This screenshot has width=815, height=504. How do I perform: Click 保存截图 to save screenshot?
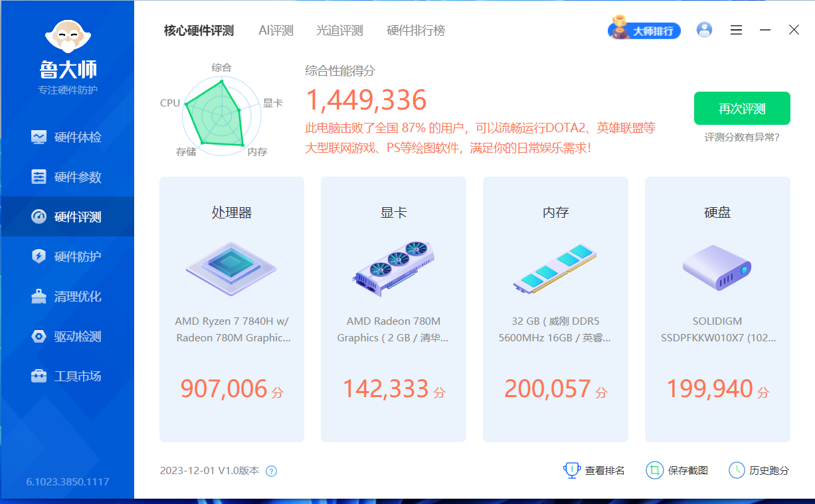point(678,471)
